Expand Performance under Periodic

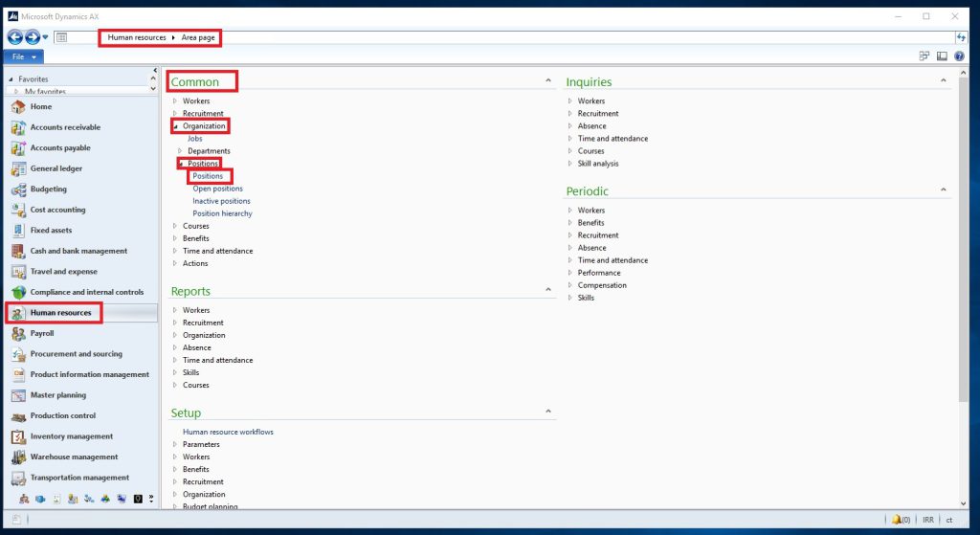(x=570, y=273)
